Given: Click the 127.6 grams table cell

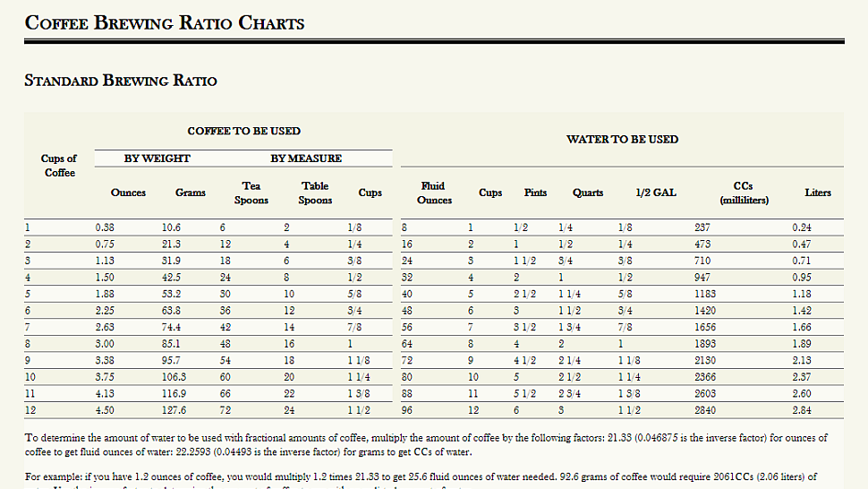Looking at the screenshot, I should [x=174, y=410].
